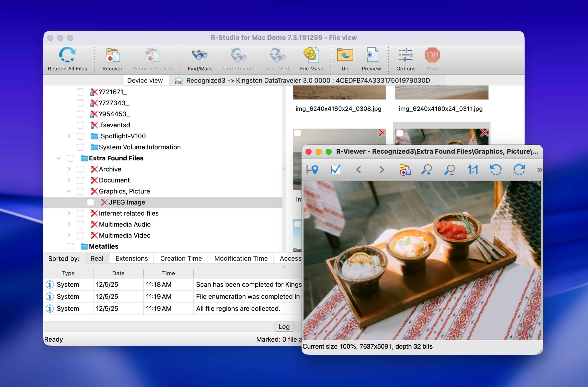This screenshot has width=588, height=387.
Task: Expand the .Spotlight-V100 folder
Action: pos(69,136)
